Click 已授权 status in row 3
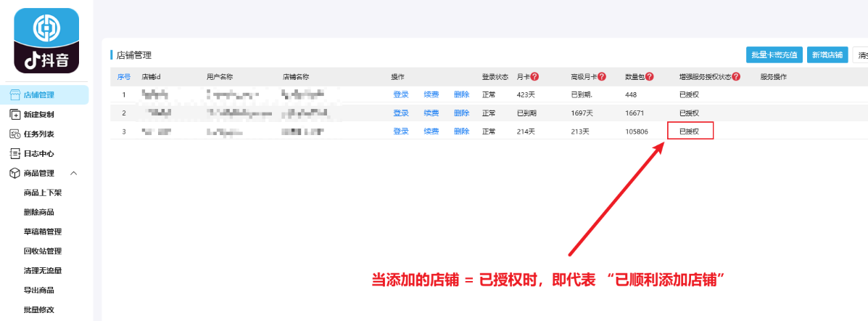868x321 pixels. 690,131
